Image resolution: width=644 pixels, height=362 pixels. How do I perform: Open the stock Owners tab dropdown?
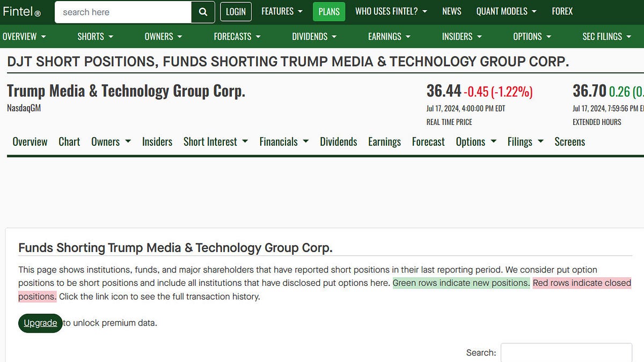pos(111,142)
